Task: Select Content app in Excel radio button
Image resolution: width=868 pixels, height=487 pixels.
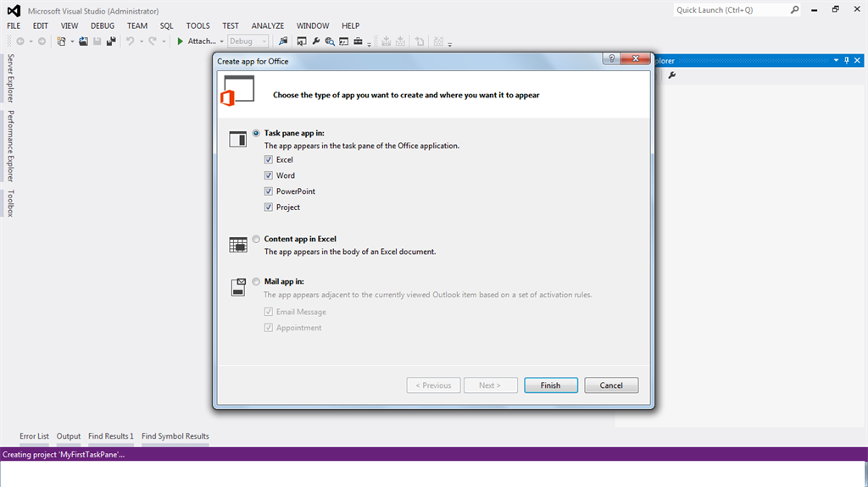Action: [x=256, y=239]
